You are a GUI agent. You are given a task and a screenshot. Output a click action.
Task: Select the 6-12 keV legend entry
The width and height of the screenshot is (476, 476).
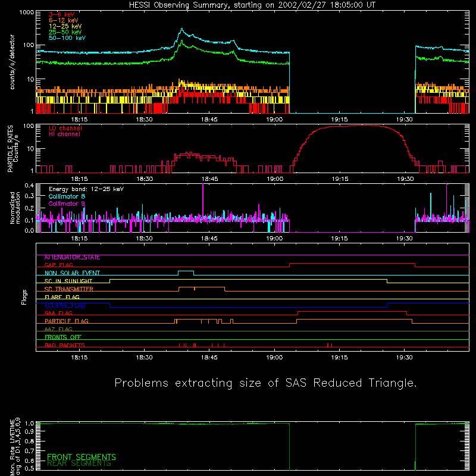point(64,20)
